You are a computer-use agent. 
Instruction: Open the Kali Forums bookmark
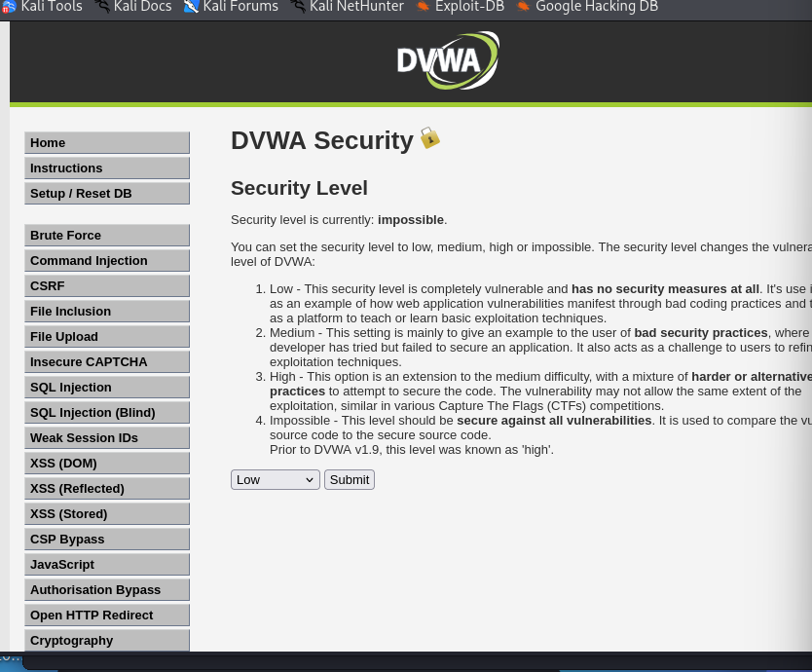[x=231, y=6]
